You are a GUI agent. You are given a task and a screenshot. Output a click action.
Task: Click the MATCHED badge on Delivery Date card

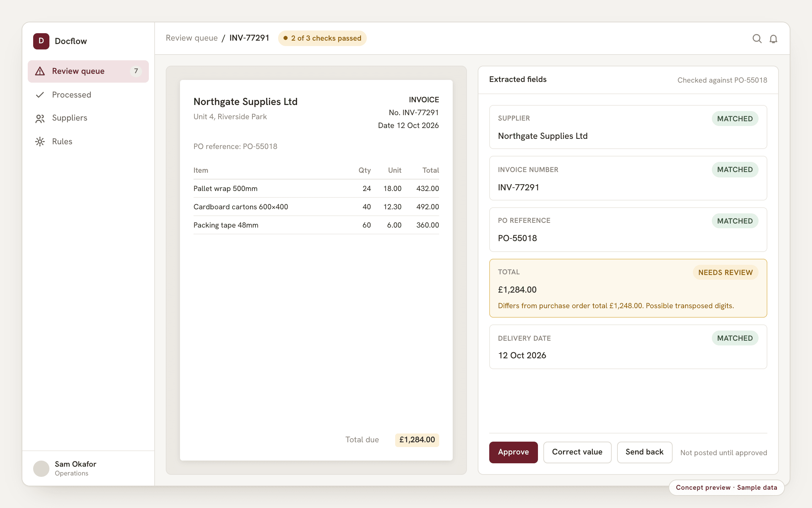735,338
